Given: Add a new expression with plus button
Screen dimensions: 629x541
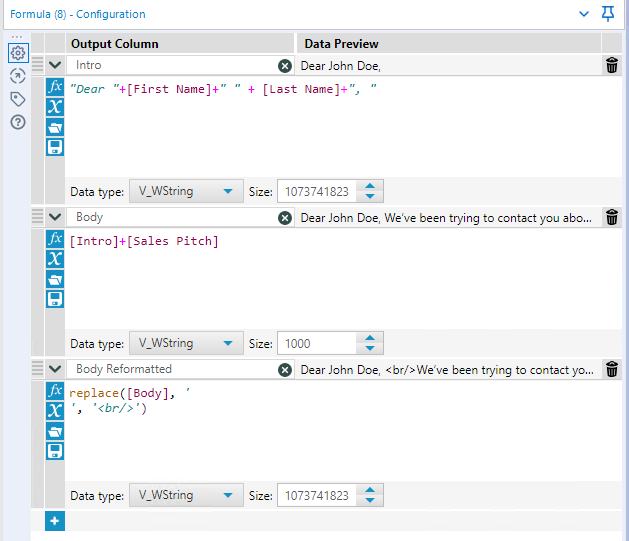Looking at the screenshot, I should (55, 521).
